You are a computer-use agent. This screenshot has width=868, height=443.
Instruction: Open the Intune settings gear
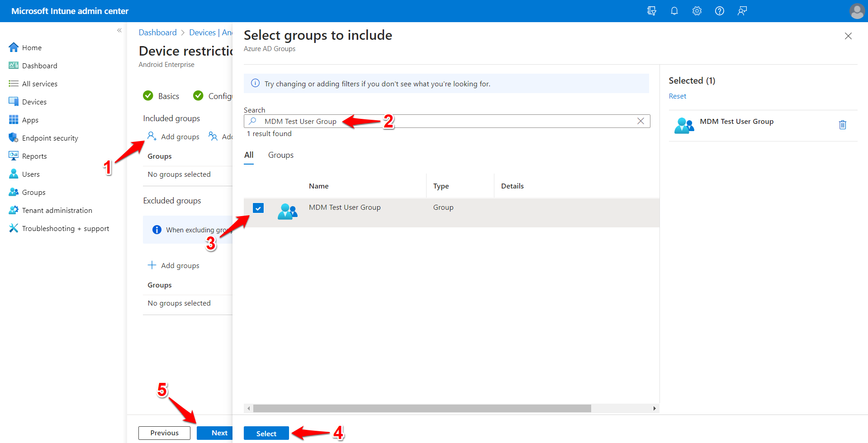(697, 10)
